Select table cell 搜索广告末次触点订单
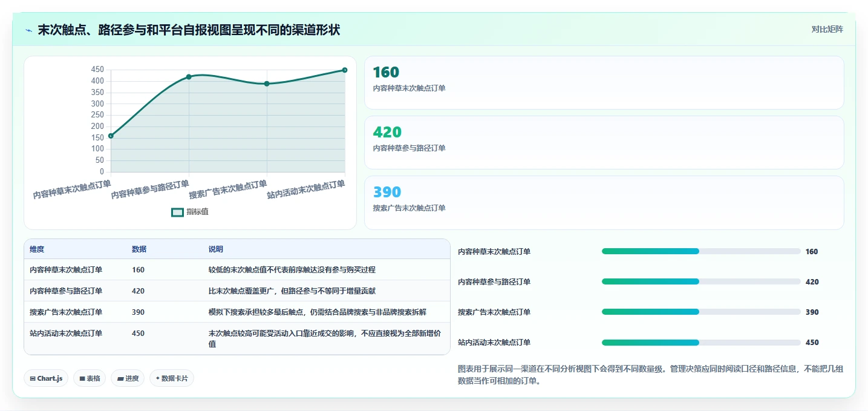 click(x=66, y=312)
